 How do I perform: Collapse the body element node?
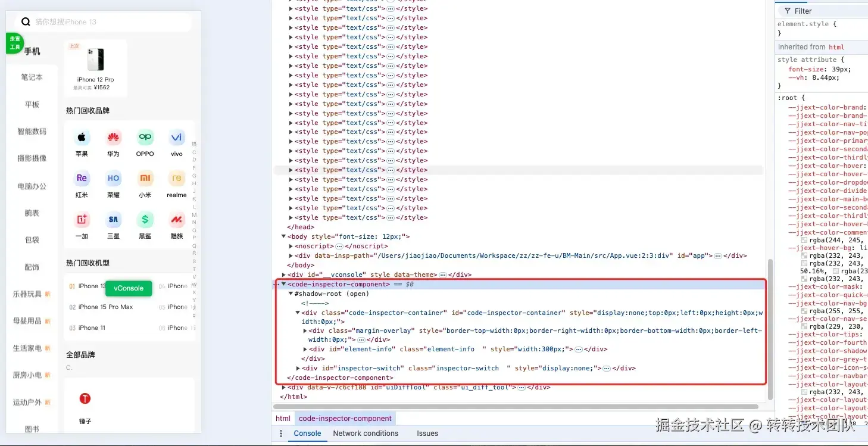tap(283, 236)
